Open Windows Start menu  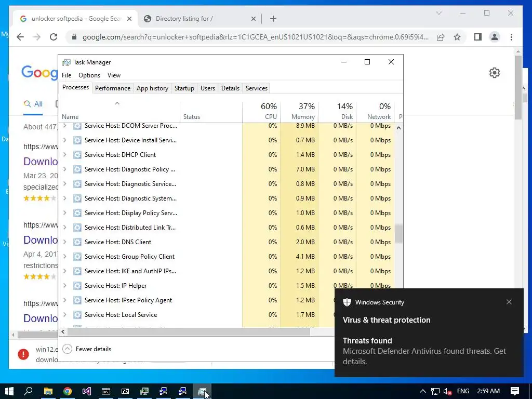pos(9,391)
